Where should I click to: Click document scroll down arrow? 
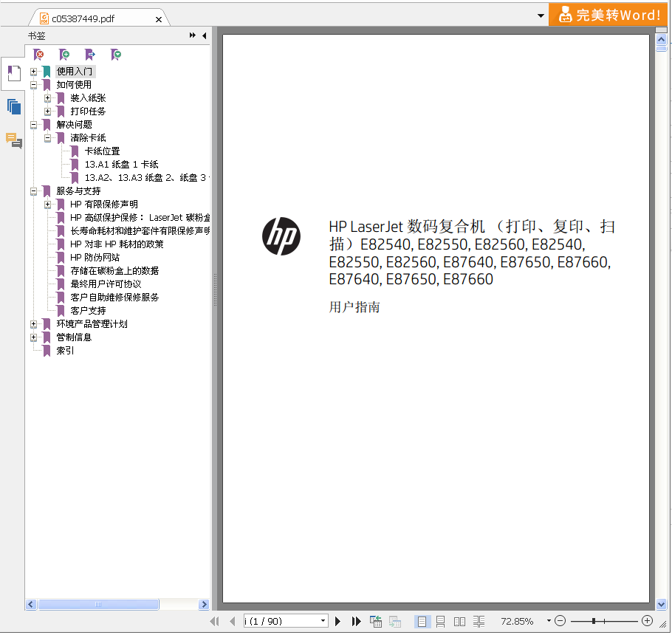661,605
